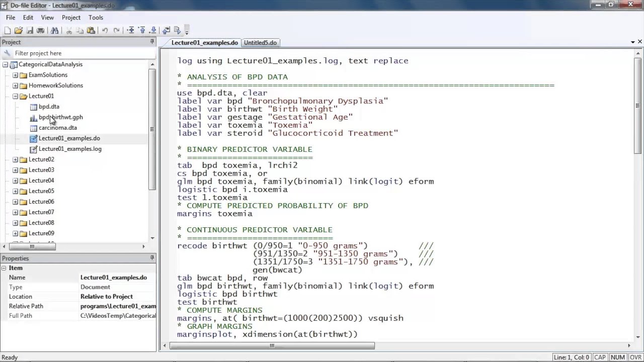This screenshot has width=644, height=362.
Task: Click the Lecture01_examples.log file icon
Action: click(33, 149)
